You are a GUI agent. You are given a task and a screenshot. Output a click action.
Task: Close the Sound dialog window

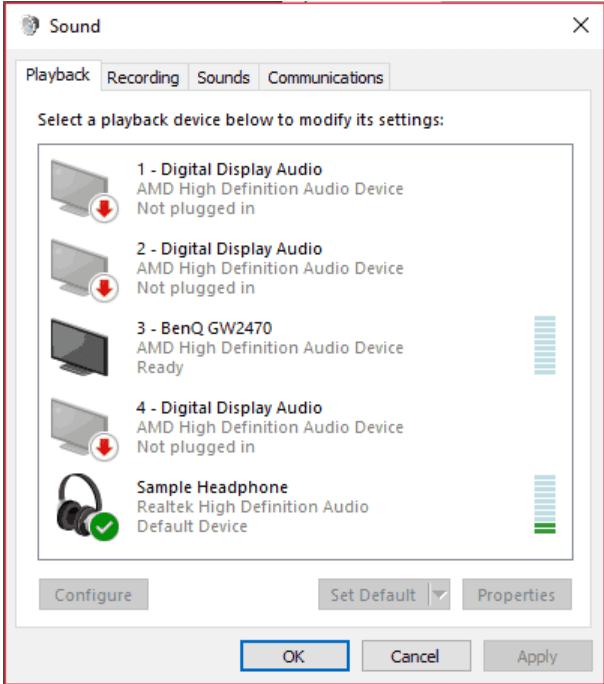point(580,26)
